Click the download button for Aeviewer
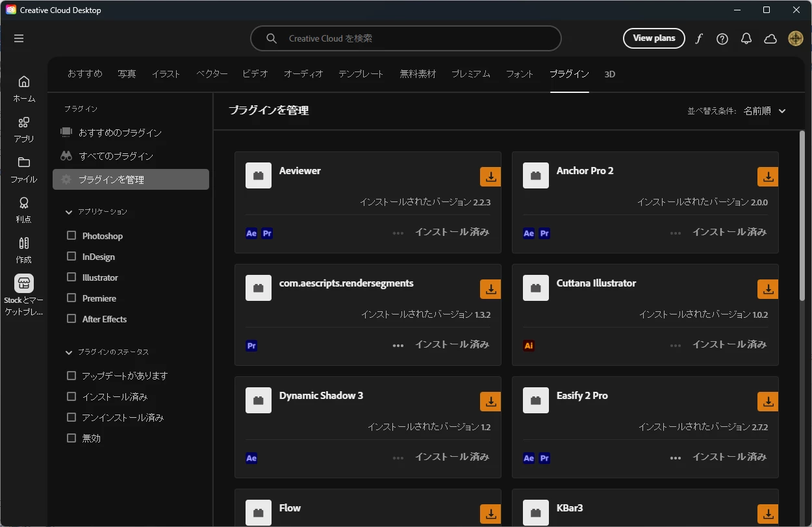Screen dimensions: 812x527 [490, 177]
